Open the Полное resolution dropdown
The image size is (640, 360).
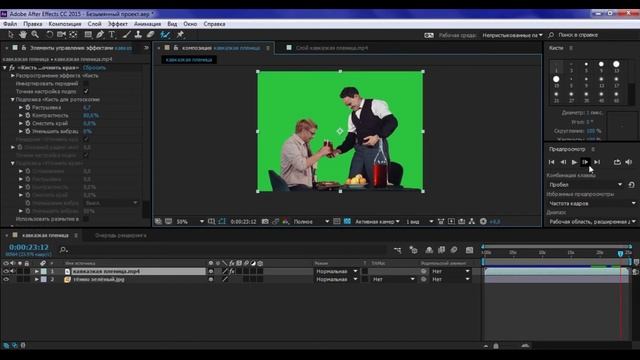tap(311, 221)
